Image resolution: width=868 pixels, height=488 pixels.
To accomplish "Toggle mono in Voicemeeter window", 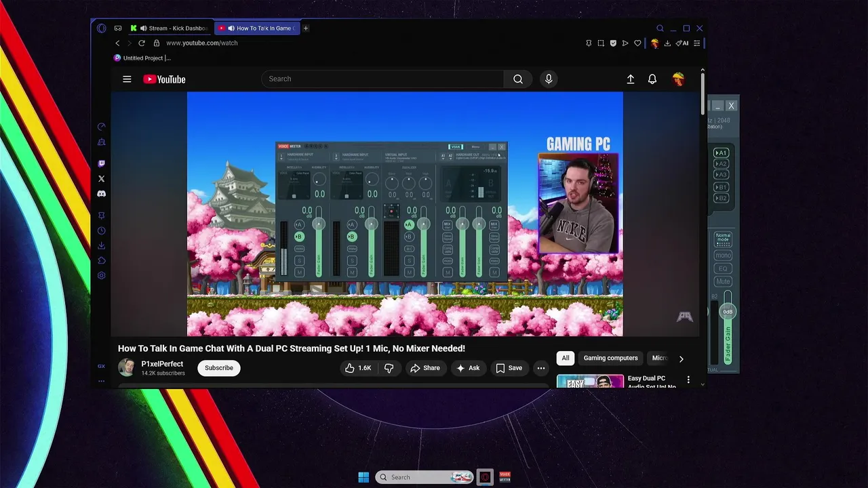I will coord(723,256).
